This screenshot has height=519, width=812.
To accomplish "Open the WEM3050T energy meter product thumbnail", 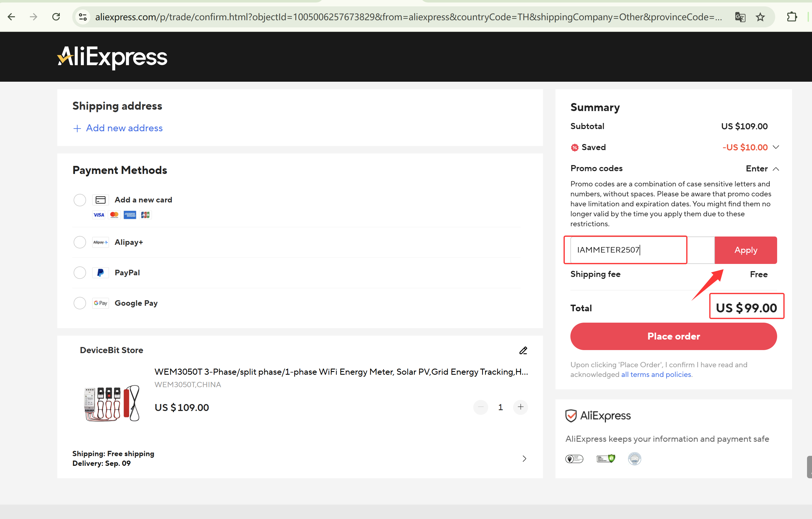I will coord(112,404).
